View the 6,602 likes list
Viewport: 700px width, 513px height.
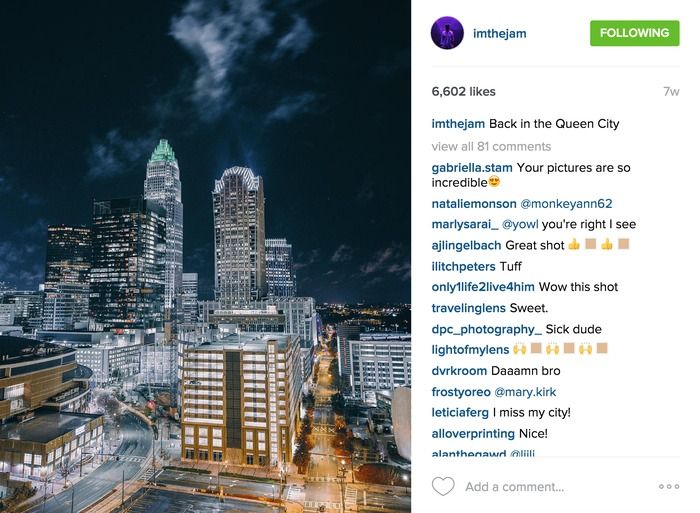coord(463,92)
